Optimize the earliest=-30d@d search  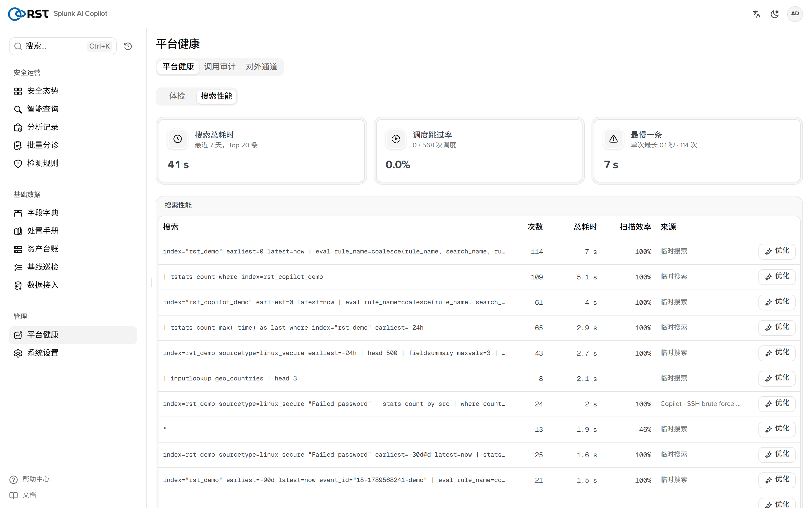[777, 455]
